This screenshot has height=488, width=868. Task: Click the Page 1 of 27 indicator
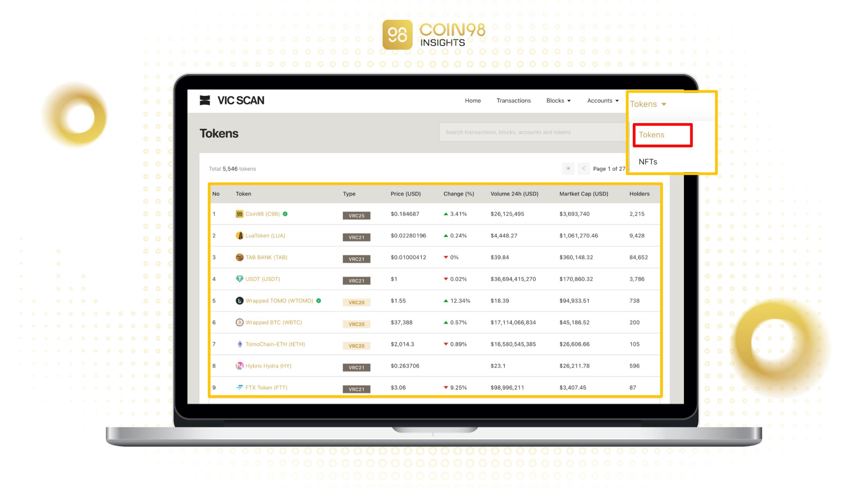(609, 169)
